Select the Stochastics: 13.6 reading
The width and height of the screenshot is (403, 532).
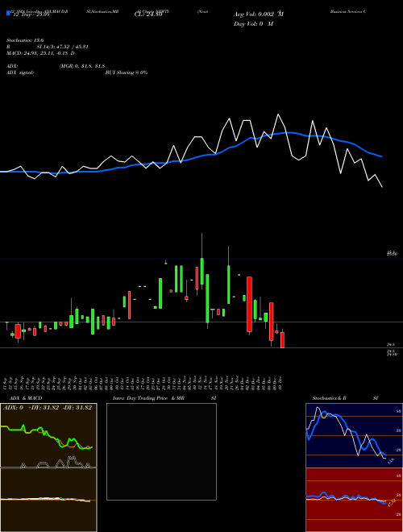[x=25, y=40]
